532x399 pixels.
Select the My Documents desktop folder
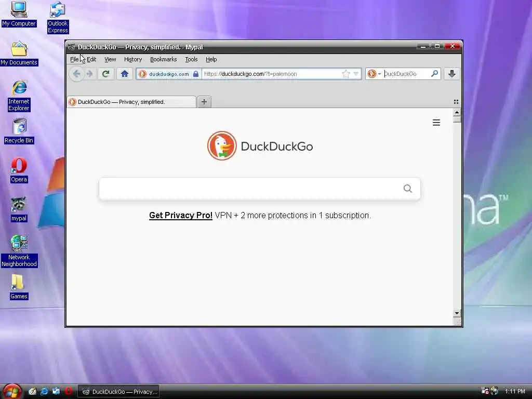click(19, 54)
